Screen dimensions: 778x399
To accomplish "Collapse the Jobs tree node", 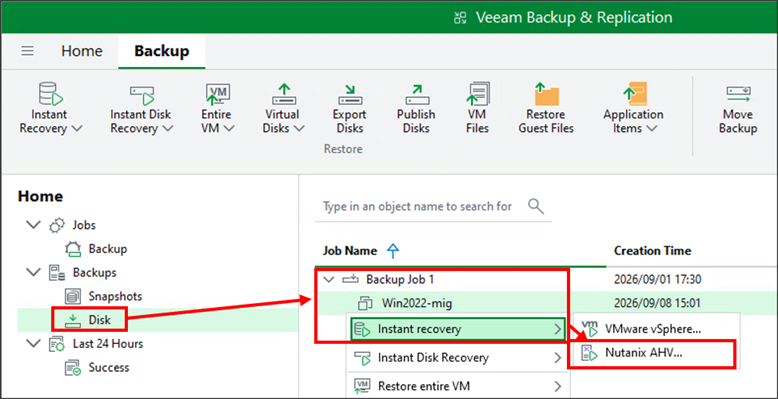I will 33,225.
